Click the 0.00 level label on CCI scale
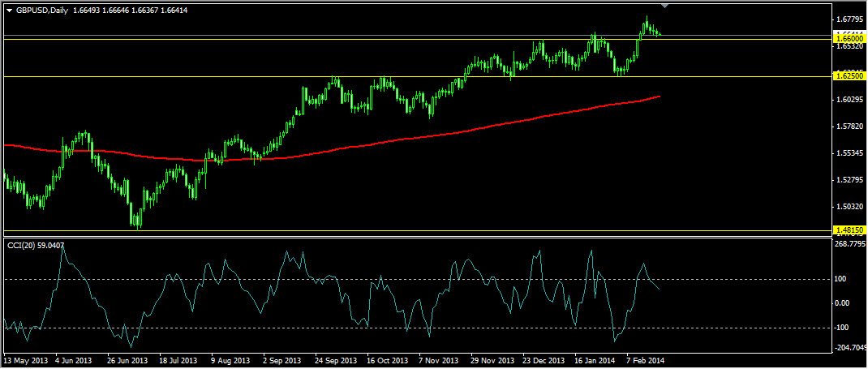The width and height of the screenshot is (868, 369). [844, 302]
